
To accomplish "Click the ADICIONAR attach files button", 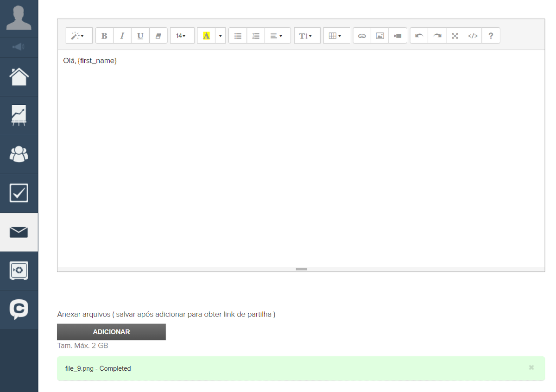I will [x=111, y=332].
